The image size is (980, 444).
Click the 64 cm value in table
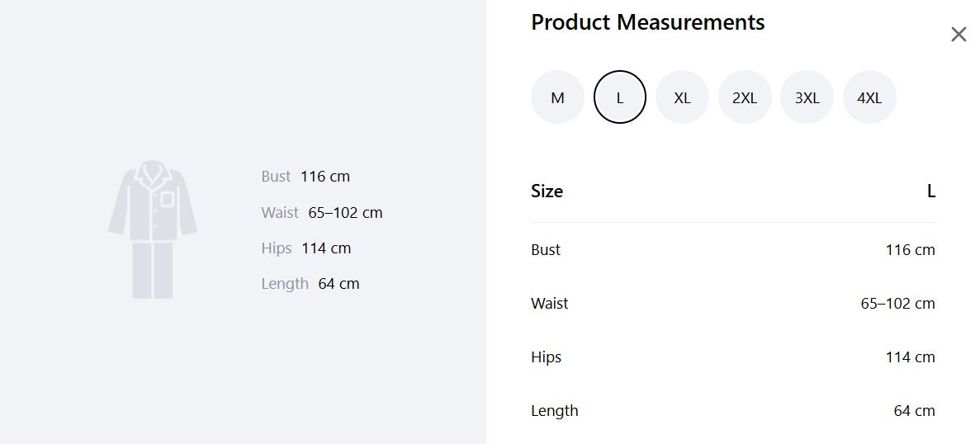(x=915, y=411)
